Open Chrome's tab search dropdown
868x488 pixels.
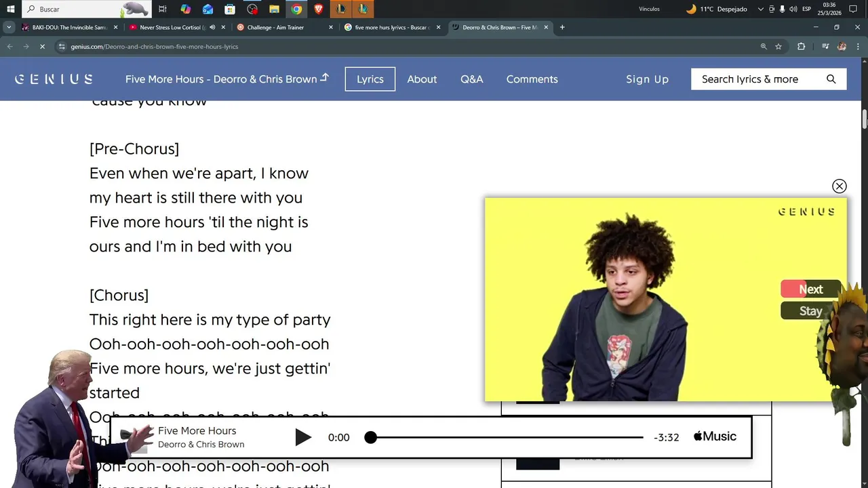pos(9,27)
